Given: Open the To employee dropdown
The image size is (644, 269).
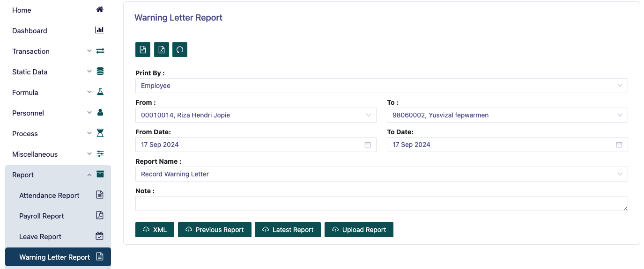Looking at the screenshot, I should point(507,115).
